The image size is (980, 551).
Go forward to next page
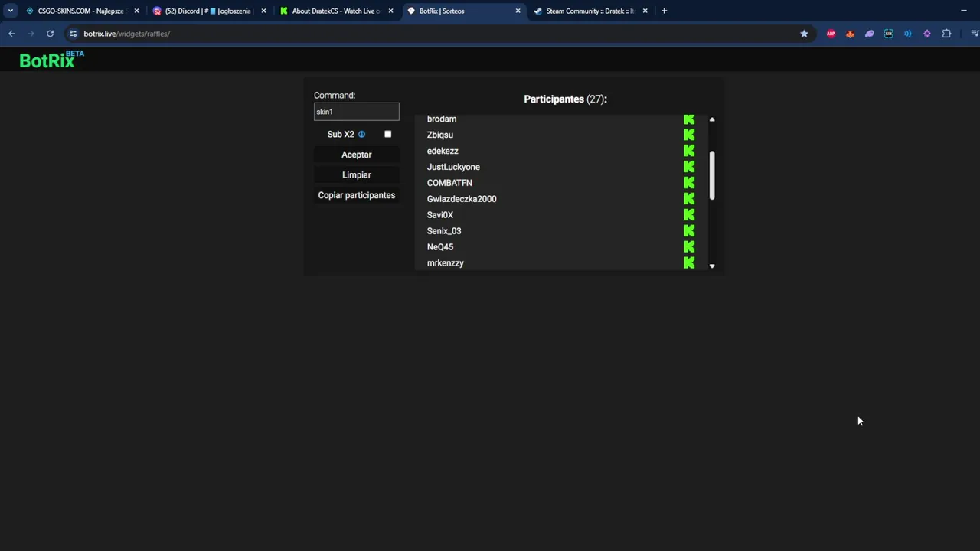coord(31,34)
